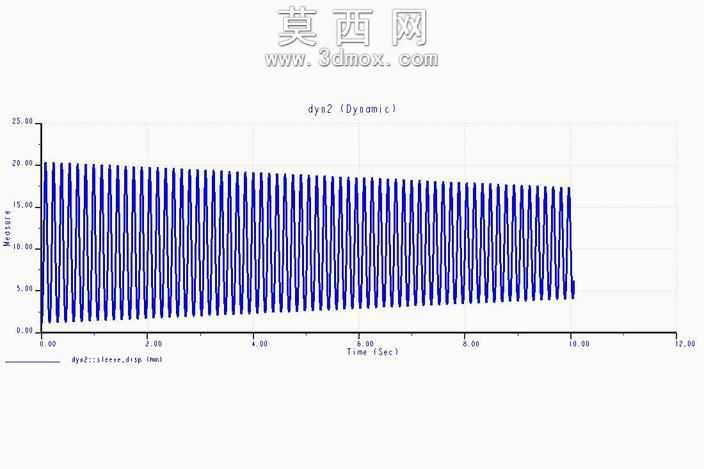704x469 pixels.
Task: Click x-axis value 10.00
Action: pyautogui.click(x=579, y=343)
